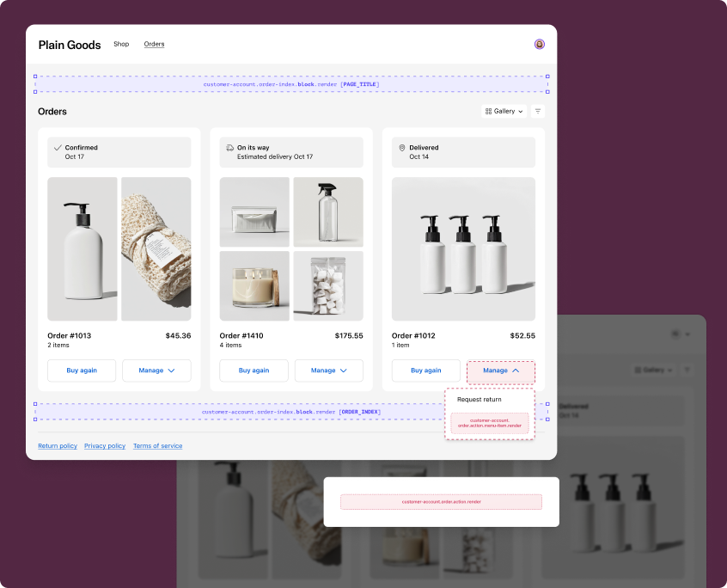Open the Gallery view dropdown
The width and height of the screenshot is (727, 588).
[504, 111]
